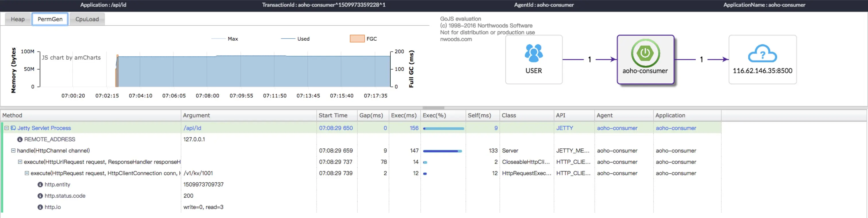Click aoho-consumer Agent link in Jetty row

click(x=617, y=128)
